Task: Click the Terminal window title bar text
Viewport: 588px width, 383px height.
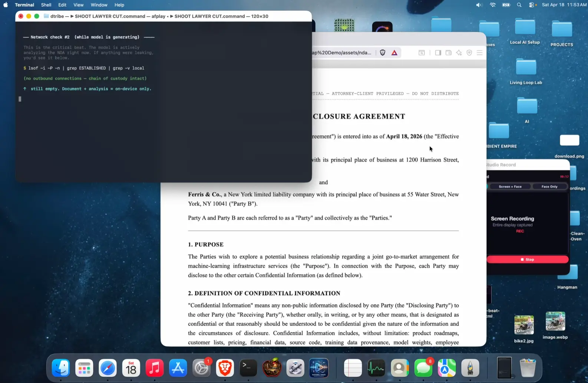Action: [159, 16]
